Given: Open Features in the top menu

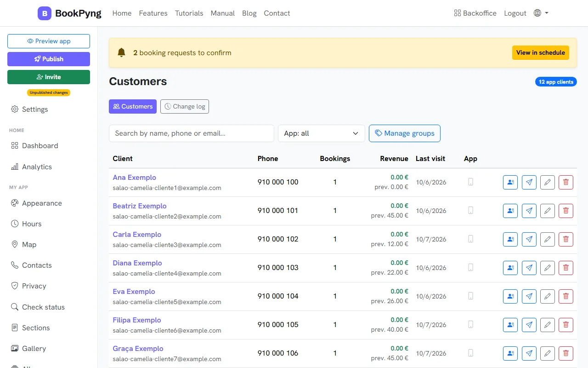Looking at the screenshot, I should click(x=153, y=13).
